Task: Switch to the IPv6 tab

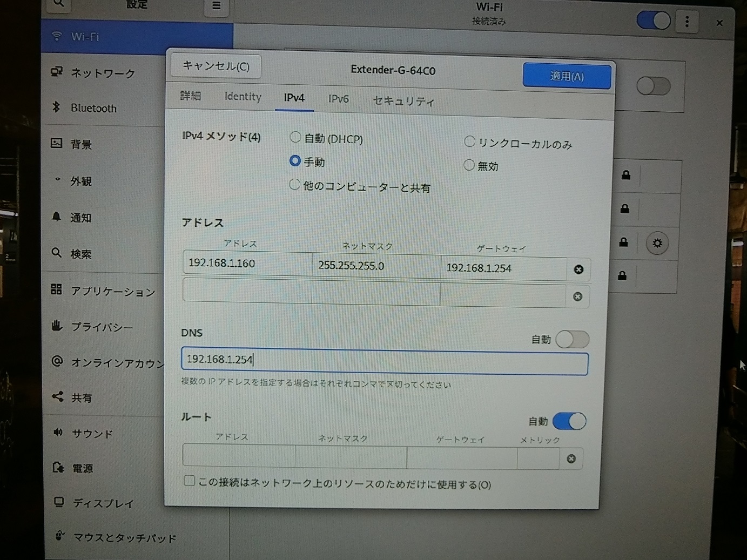Action: coord(339,99)
